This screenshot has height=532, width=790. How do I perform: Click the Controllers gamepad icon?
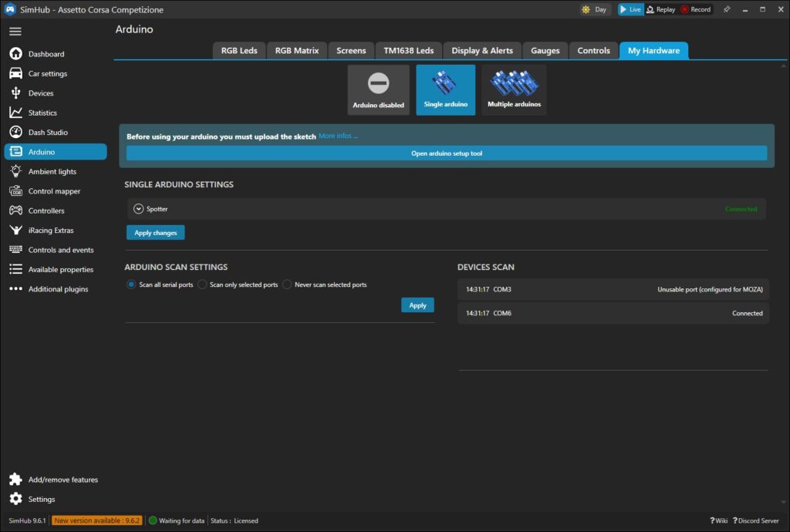(15, 210)
